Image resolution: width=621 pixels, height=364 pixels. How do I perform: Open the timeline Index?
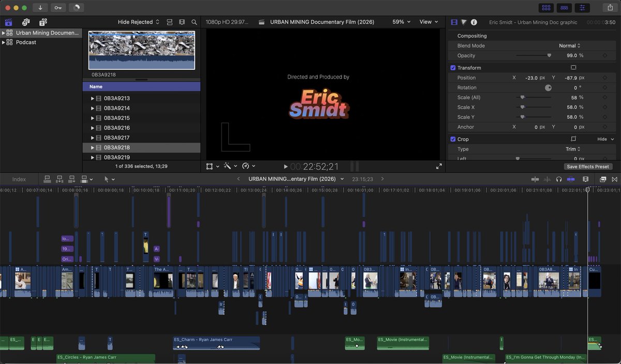pyautogui.click(x=19, y=179)
